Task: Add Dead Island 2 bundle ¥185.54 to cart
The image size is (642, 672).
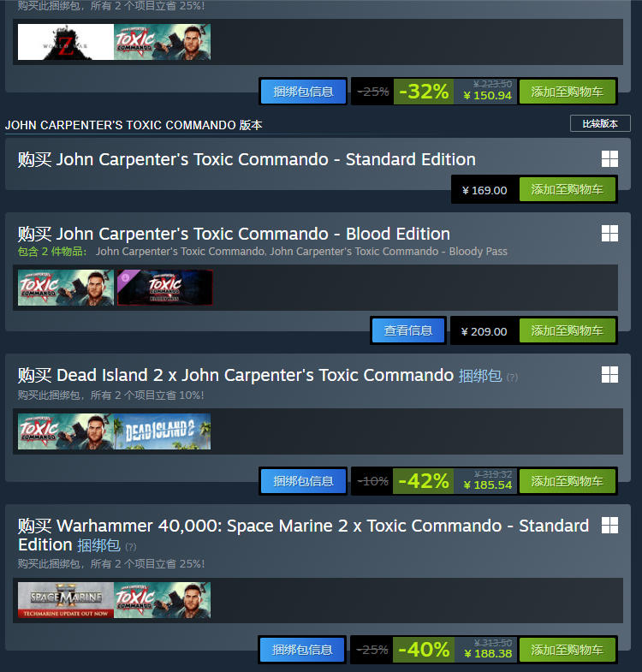Action: 568,481
